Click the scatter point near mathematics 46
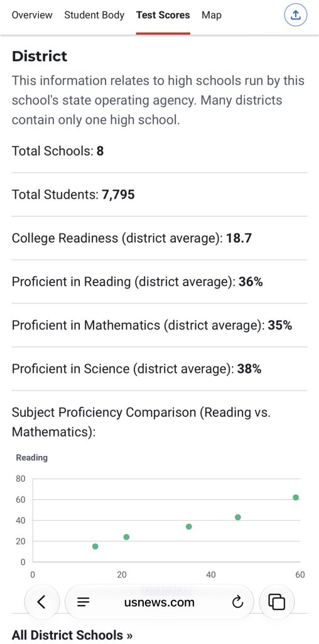Screen dimensions: 319x644 pos(238,517)
